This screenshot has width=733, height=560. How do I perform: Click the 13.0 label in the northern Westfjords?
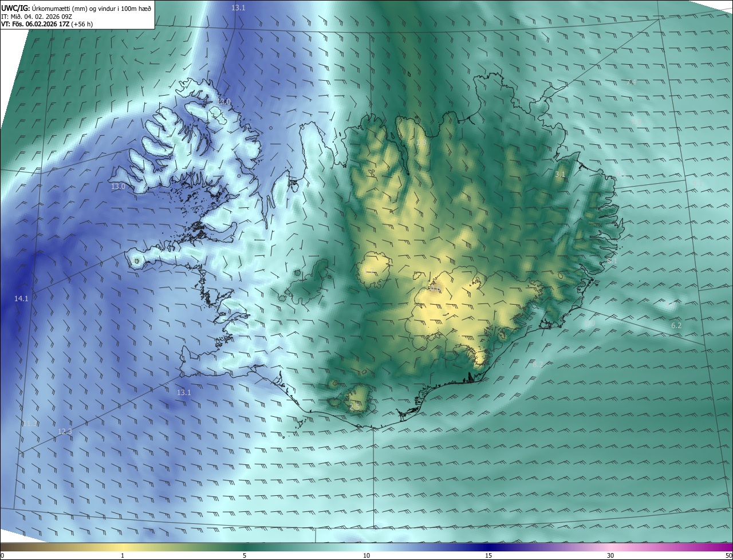point(224,101)
